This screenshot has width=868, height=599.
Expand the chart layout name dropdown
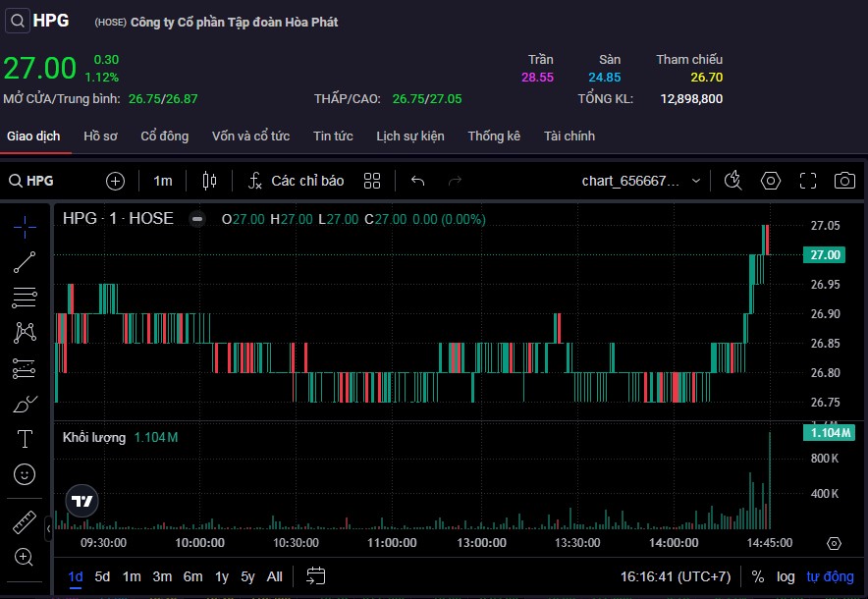(696, 181)
